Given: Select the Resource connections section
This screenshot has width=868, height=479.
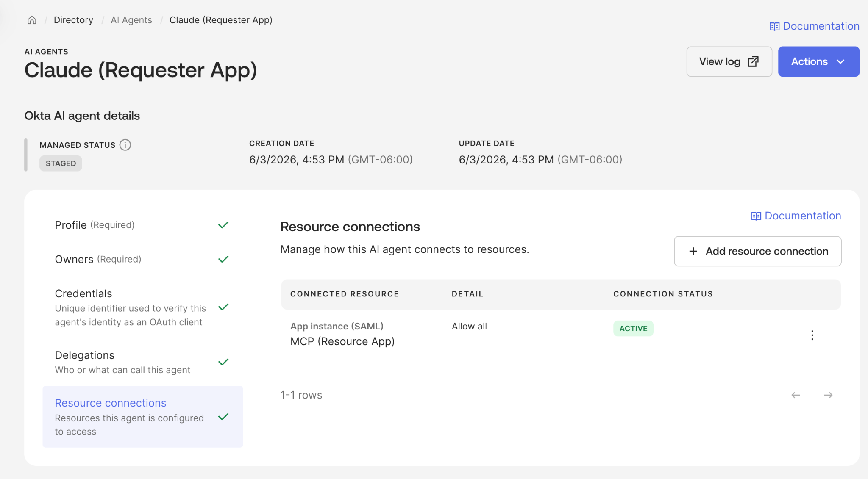Looking at the screenshot, I should click(x=142, y=417).
